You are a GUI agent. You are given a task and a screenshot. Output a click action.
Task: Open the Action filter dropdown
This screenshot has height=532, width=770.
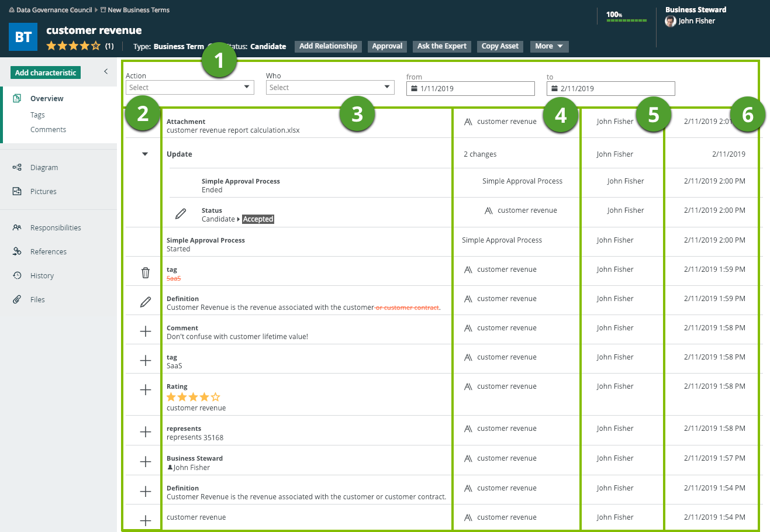click(190, 88)
